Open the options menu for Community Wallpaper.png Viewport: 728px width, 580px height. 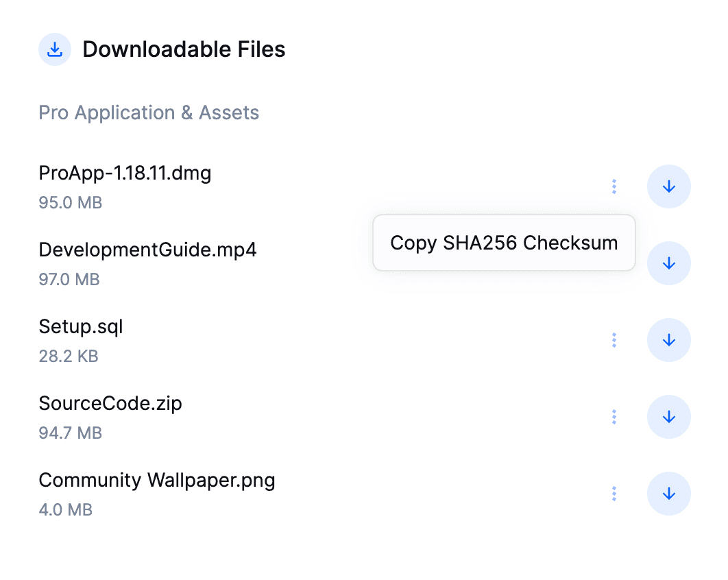pyautogui.click(x=614, y=494)
